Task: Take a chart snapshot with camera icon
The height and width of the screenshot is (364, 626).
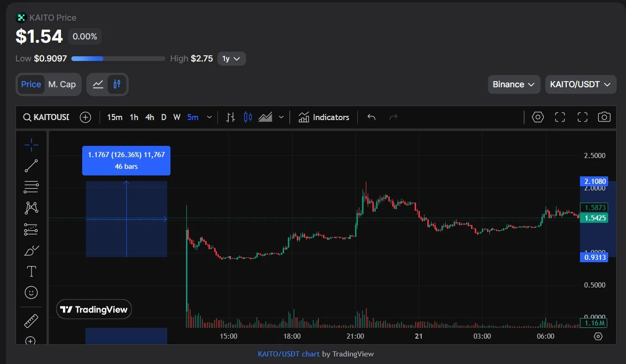Action: click(604, 117)
